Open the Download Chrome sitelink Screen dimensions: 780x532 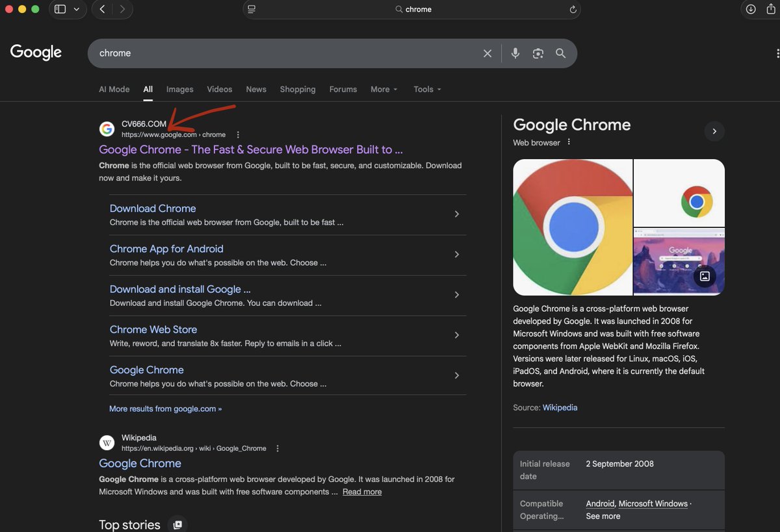point(153,209)
